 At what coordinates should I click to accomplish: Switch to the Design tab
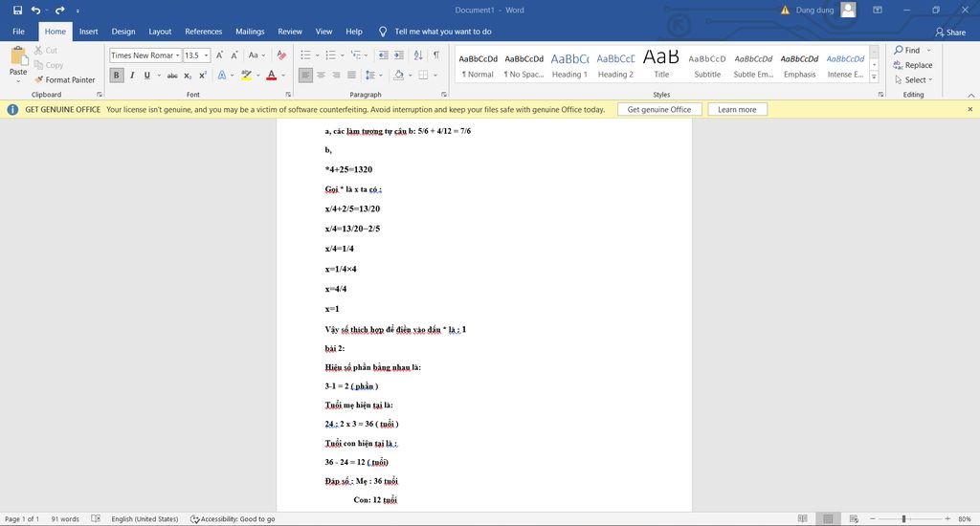pyautogui.click(x=123, y=32)
